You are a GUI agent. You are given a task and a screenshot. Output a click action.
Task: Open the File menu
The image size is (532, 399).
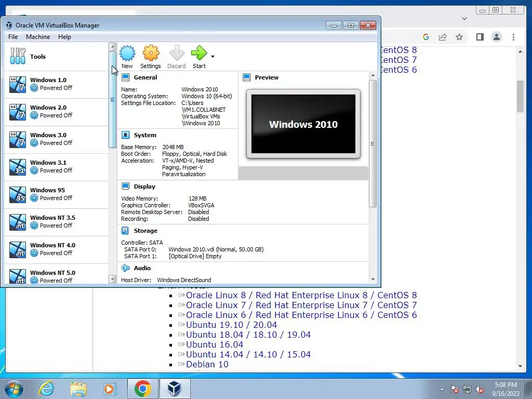pos(13,37)
